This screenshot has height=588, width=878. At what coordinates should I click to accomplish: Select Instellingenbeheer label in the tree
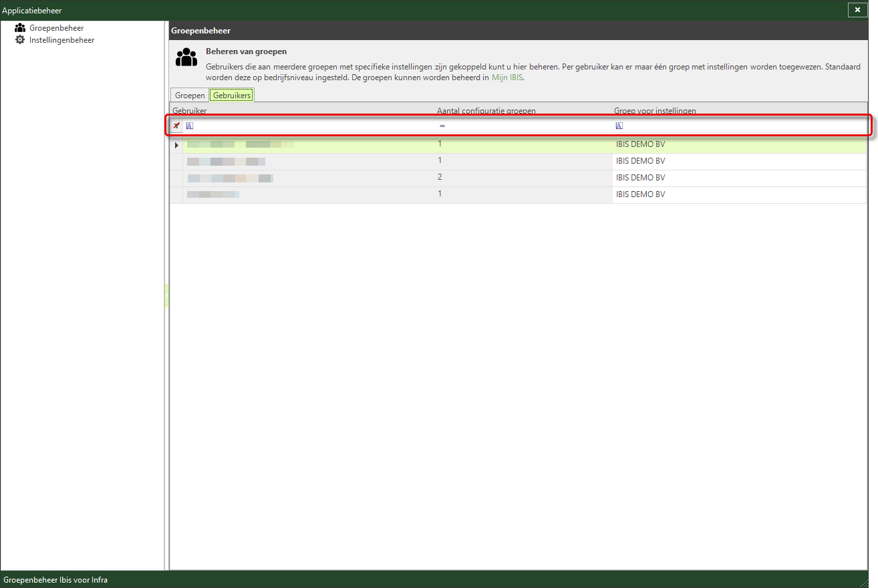(x=62, y=40)
